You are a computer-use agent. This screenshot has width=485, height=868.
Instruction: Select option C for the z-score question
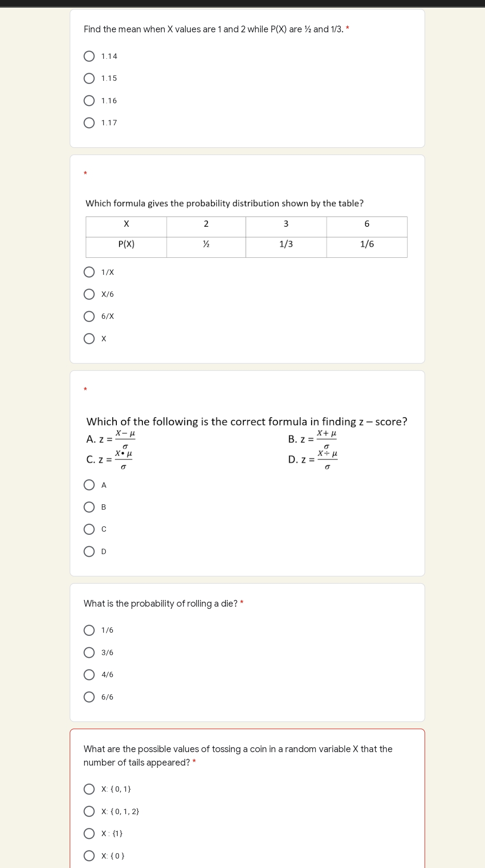point(89,529)
